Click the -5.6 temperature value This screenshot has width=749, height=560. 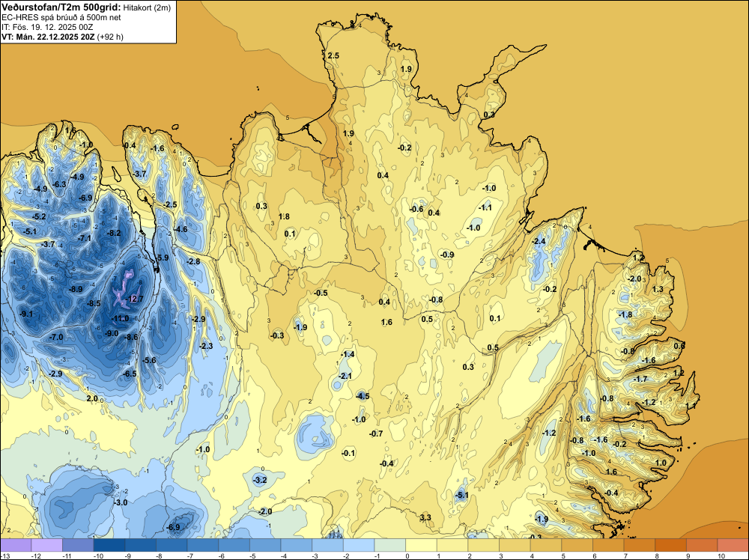tap(149, 360)
